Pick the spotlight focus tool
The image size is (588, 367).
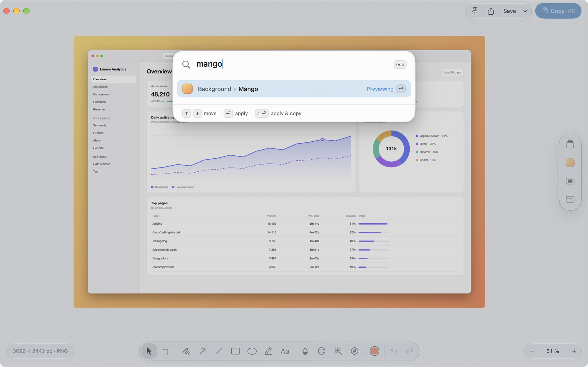pyautogui.click(x=322, y=351)
